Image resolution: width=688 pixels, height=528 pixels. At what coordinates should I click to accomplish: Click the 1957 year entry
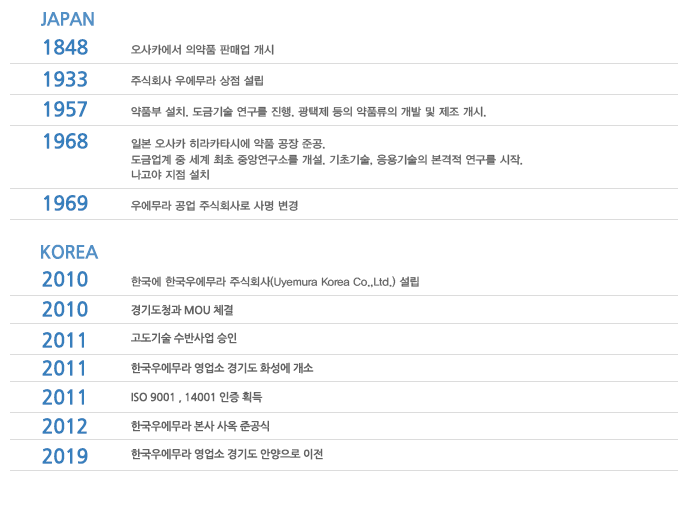pyautogui.click(x=65, y=110)
